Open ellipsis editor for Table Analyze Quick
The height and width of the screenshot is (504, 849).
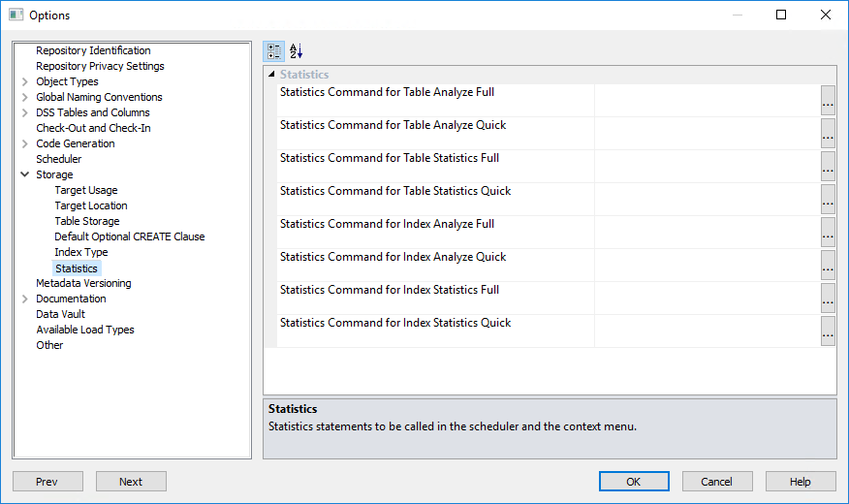[x=828, y=133]
